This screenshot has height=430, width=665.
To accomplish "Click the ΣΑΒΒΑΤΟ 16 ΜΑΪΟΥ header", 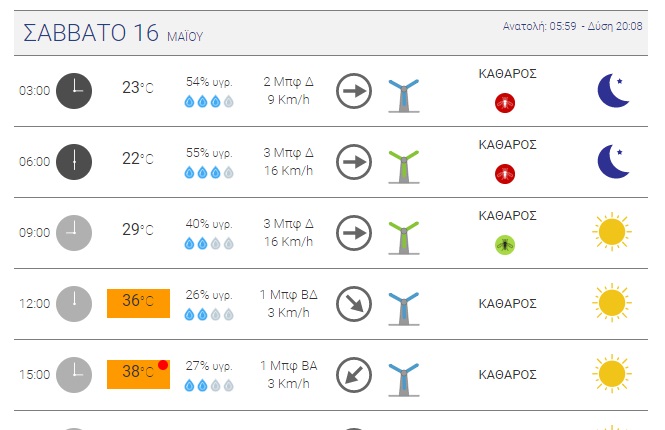I will pyautogui.click(x=113, y=33).
